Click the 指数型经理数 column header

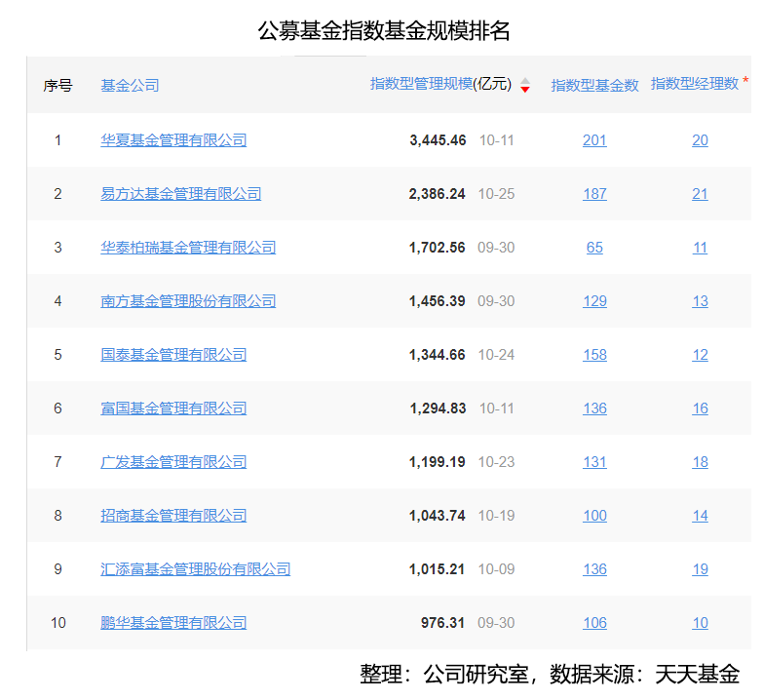695,84
